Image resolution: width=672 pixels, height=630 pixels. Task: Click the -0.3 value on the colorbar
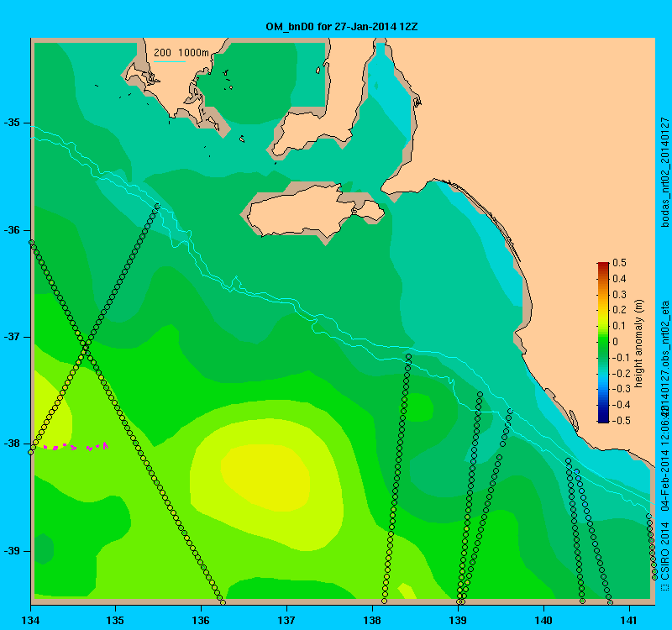[x=621, y=389]
